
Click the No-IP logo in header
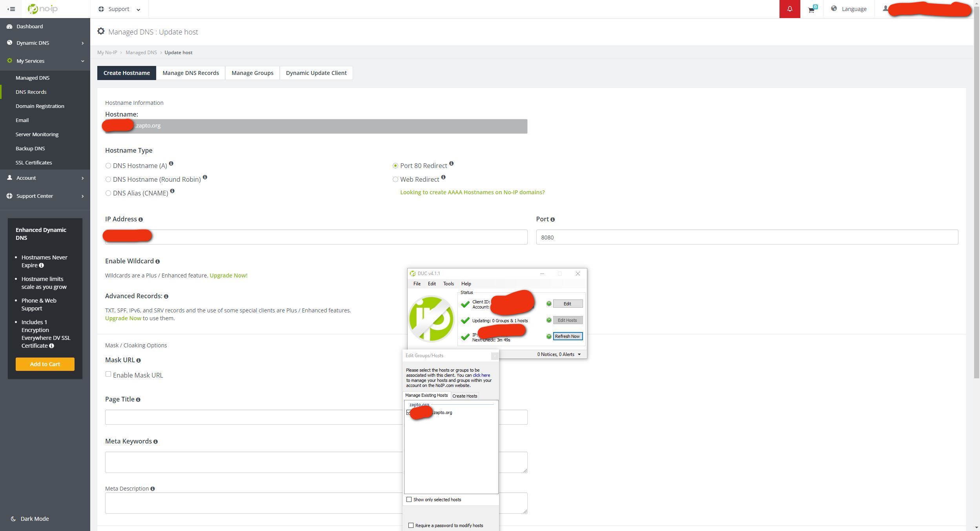pos(43,9)
